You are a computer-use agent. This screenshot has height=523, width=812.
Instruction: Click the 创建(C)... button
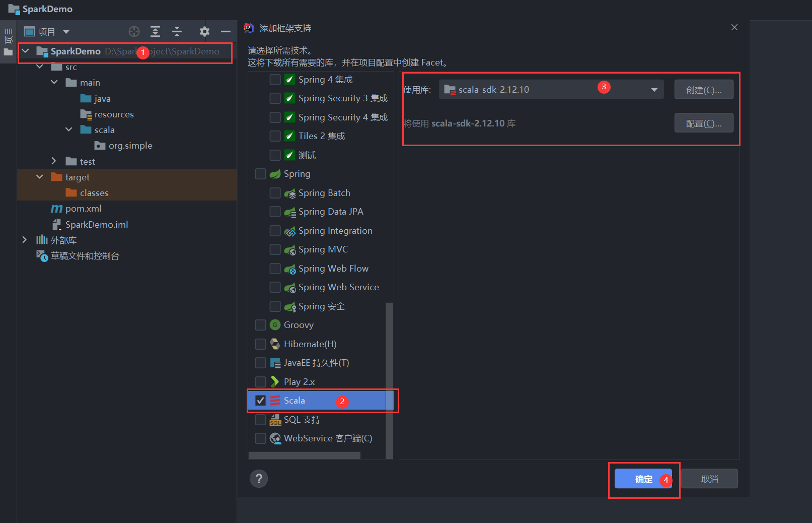tap(704, 90)
